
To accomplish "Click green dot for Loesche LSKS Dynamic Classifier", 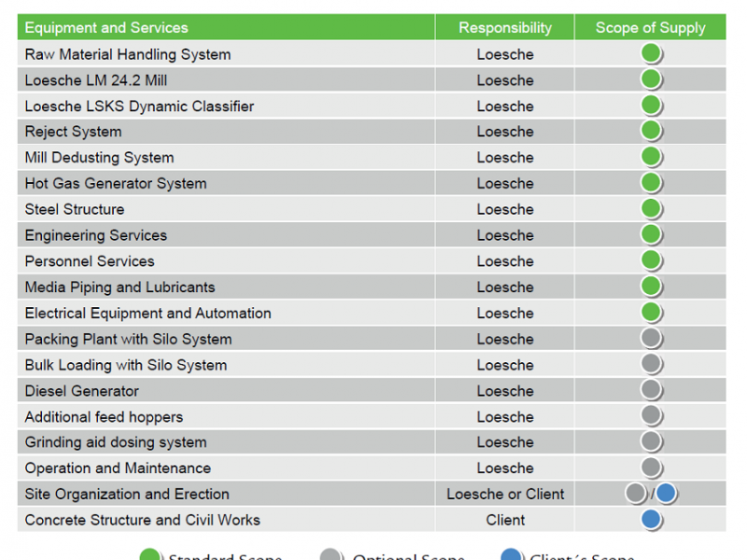I will [x=651, y=105].
